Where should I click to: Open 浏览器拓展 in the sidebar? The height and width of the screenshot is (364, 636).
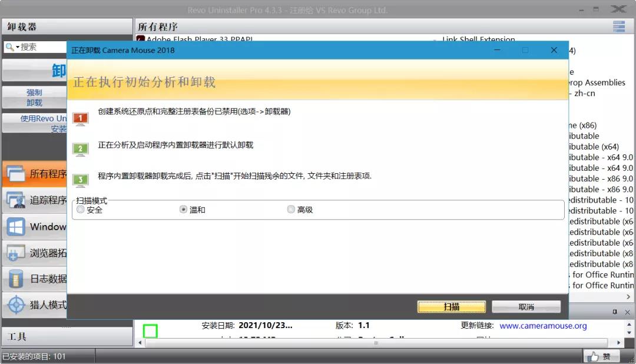35,253
